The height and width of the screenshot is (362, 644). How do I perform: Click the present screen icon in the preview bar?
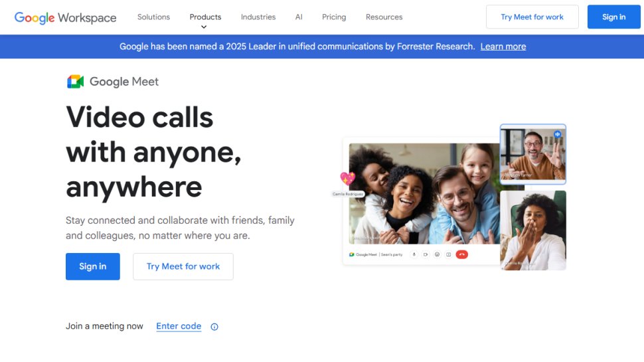pos(449,255)
